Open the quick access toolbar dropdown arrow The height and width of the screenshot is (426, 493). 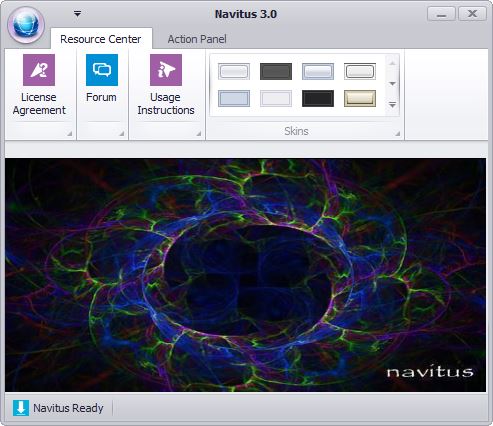(77, 14)
